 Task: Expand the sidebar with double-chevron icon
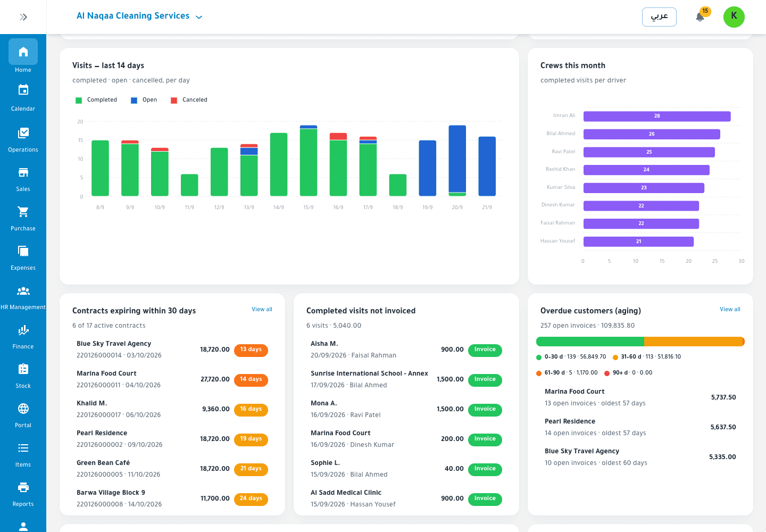tap(23, 17)
